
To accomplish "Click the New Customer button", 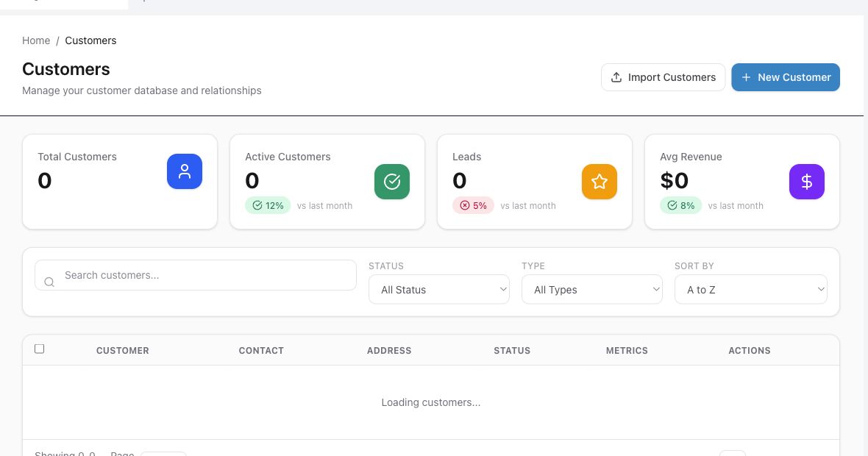I will (x=786, y=77).
